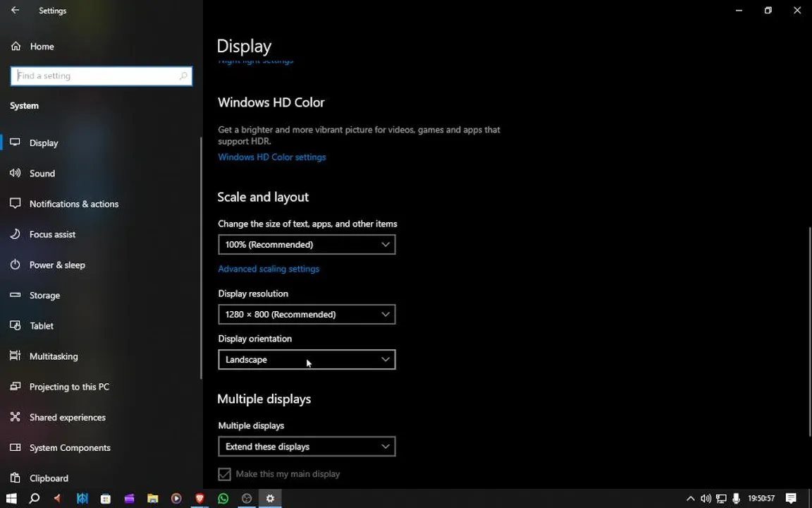Select Display in the System sidebar

(x=101, y=143)
